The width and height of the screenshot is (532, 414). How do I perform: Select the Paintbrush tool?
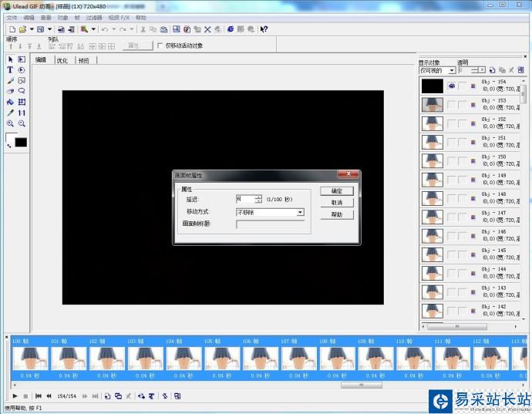click(11, 81)
